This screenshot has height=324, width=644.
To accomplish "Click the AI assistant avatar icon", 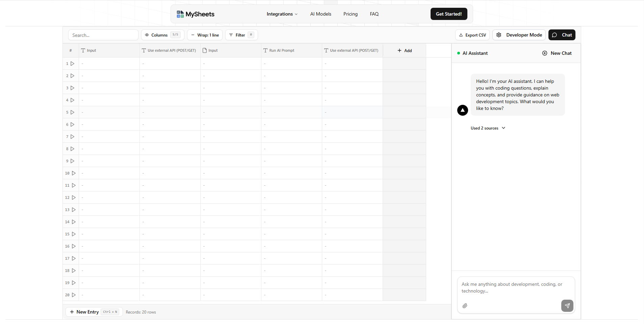I will click(x=462, y=110).
